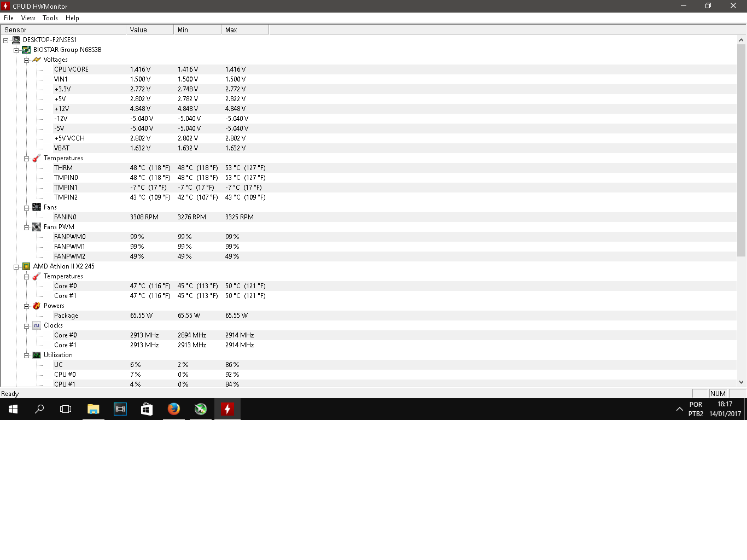The height and width of the screenshot is (560, 747).
Task: Collapse the CPU Temperatures section expander
Action: tap(26, 277)
